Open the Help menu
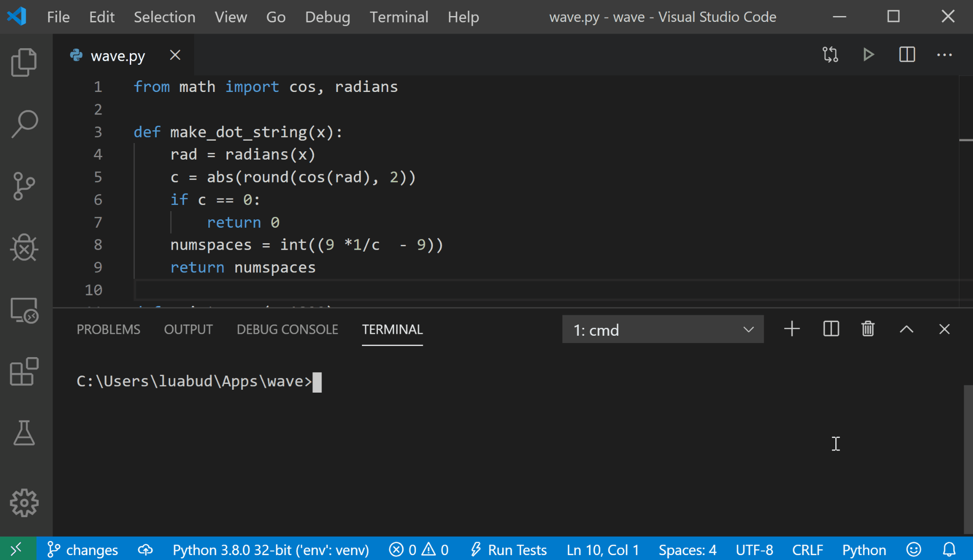This screenshot has width=973, height=560. [463, 17]
